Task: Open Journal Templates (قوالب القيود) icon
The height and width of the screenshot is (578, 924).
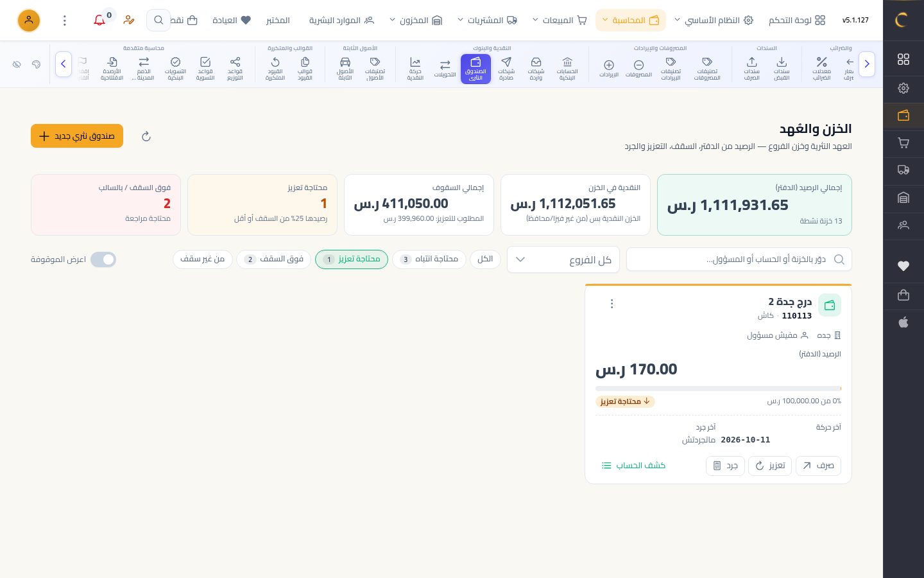Action: 305,68
